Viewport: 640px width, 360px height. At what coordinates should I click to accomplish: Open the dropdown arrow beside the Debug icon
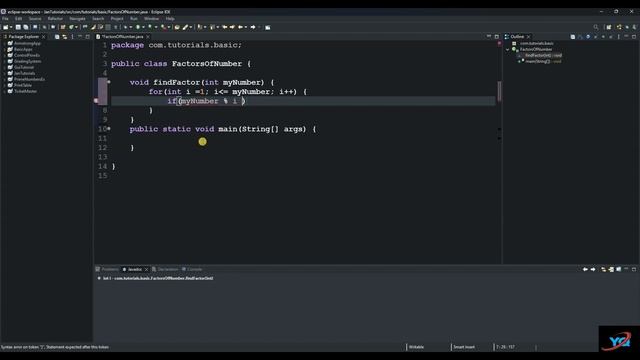tap(131, 27)
